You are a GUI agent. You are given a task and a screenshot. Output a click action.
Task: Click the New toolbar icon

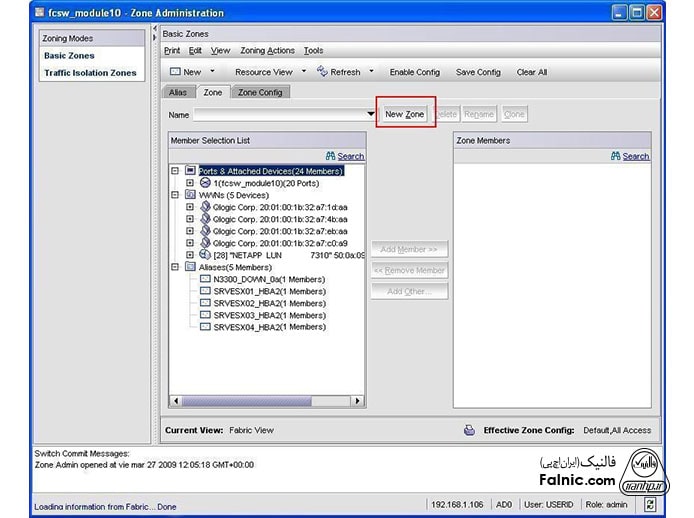click(x=174, y=72)
